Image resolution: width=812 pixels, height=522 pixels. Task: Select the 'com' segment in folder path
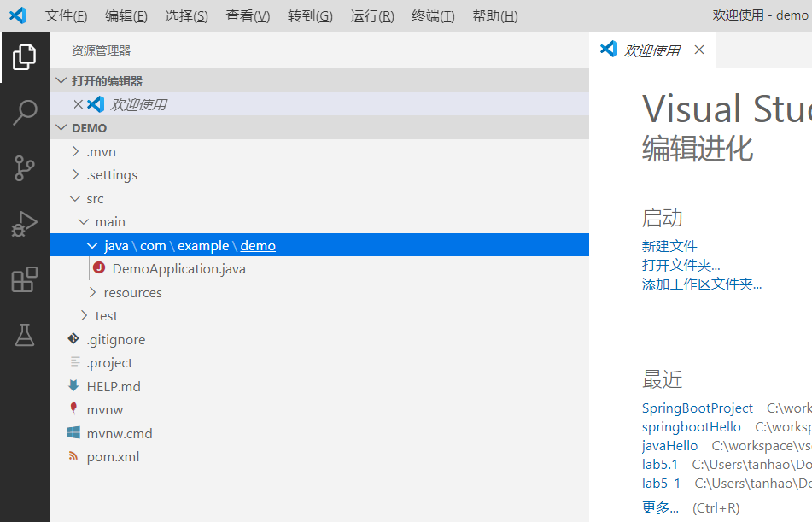click(153, 246)
